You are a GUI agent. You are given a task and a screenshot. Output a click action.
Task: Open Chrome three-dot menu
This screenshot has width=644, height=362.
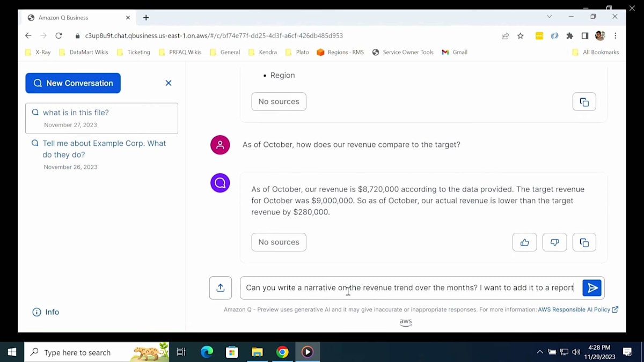(x=615, y=36)
